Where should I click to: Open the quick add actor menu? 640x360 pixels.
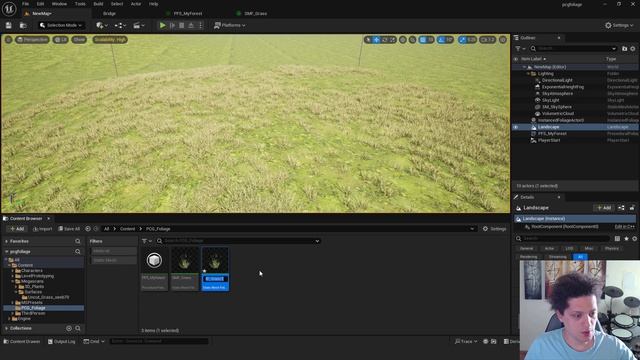tap(102, 25)
